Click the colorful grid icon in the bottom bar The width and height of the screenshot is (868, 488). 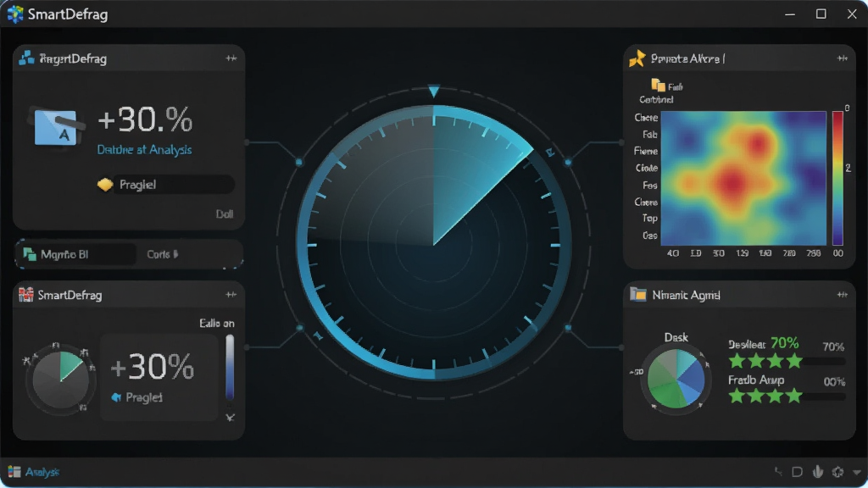(14, 472)
